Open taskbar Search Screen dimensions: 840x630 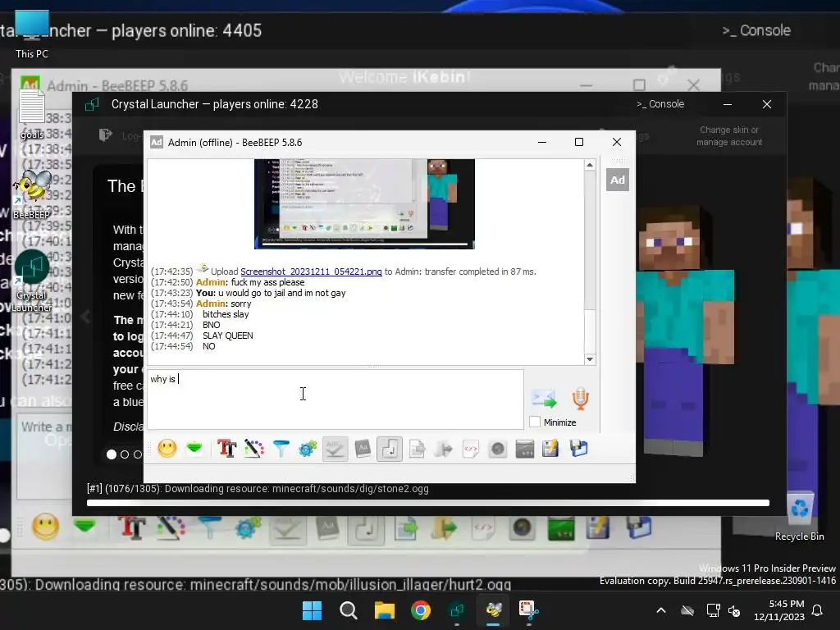point(348,610)
